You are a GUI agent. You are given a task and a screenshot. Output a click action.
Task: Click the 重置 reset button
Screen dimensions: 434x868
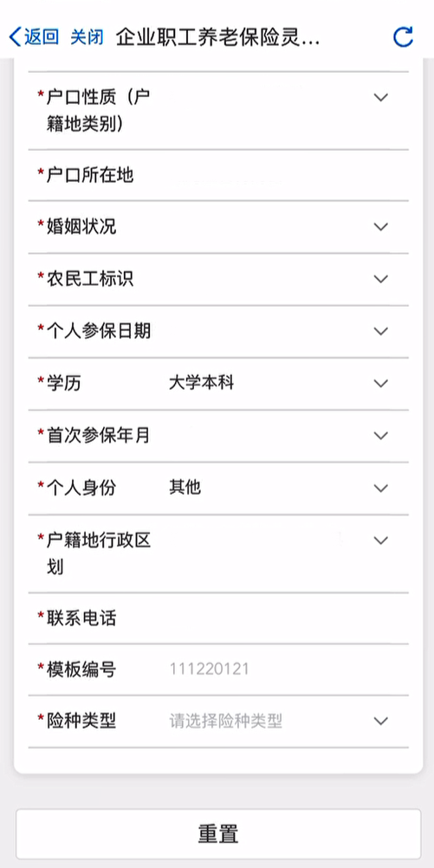point(218,833)
